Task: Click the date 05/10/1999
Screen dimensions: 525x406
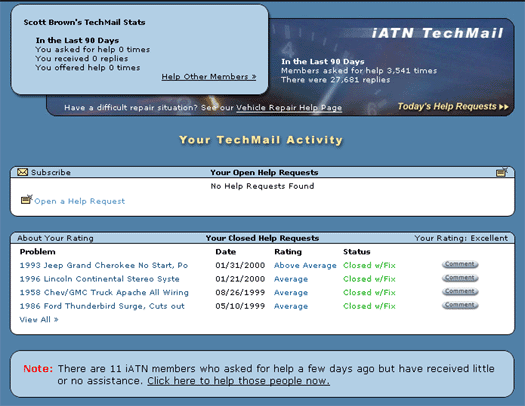Action: pos(240,306)
